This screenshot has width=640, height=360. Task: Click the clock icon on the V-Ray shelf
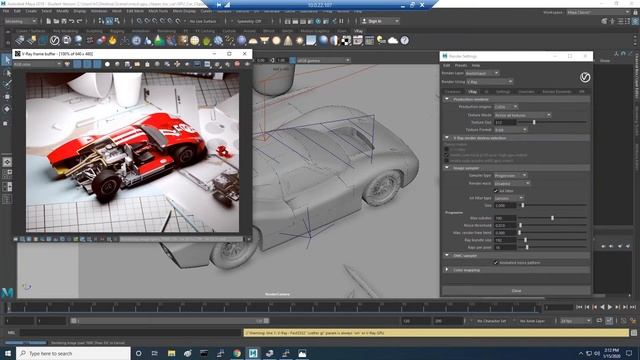pos(136,40)
